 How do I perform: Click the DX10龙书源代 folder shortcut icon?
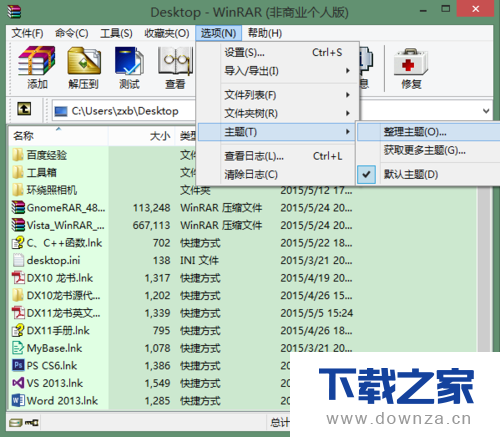18,295
